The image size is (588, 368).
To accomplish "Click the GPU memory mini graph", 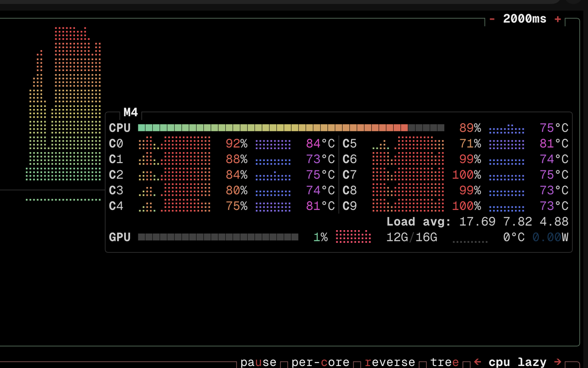I will click(x=353, y=237).
